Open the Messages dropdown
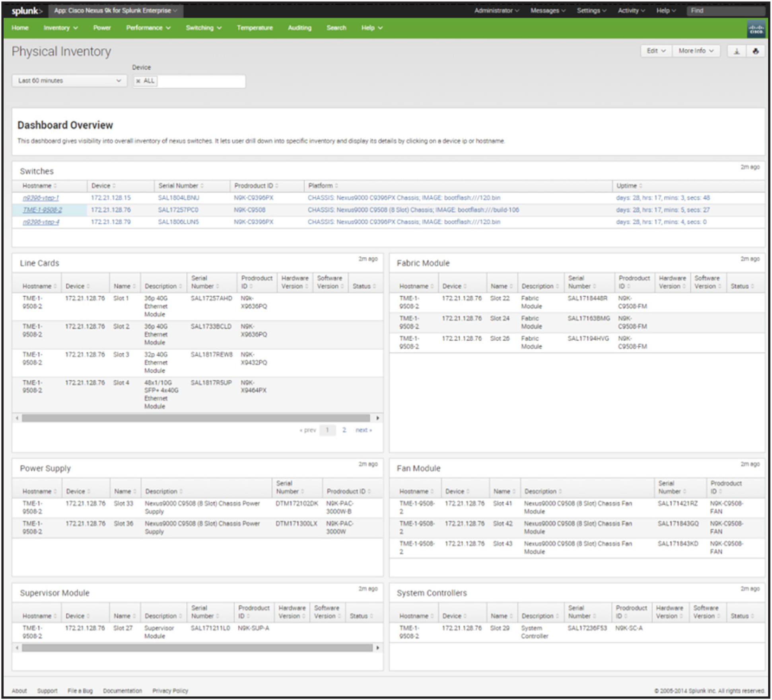This screenshot has width=772, height=700. (547, 11)
